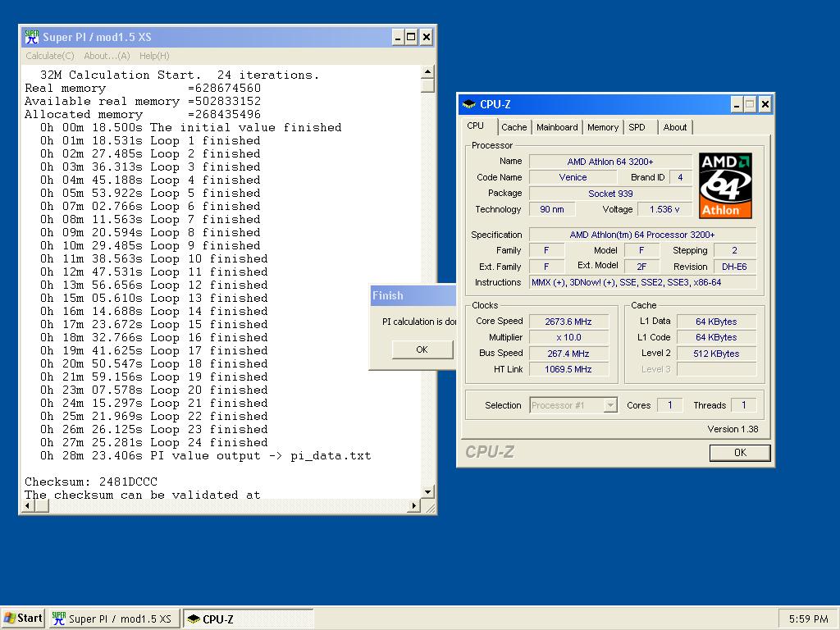Click the Core Speed value '2673.6 MHz'
This screenshot has width=840, height=630.
click(568, 322)
